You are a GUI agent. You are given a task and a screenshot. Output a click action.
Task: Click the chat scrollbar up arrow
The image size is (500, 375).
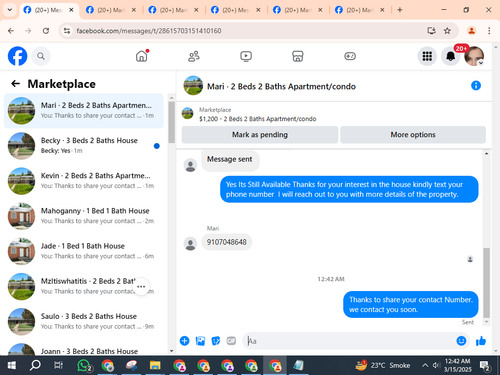[486, 154]
